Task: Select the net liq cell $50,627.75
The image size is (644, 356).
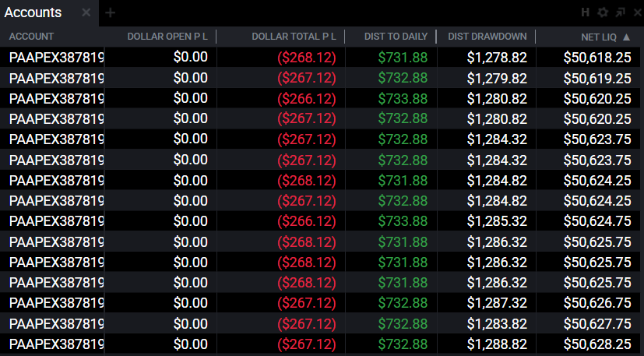Action: pos(597,323)
